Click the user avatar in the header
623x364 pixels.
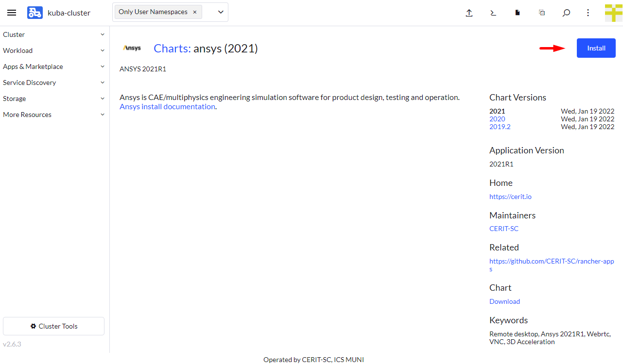click(x=613, y=13)
